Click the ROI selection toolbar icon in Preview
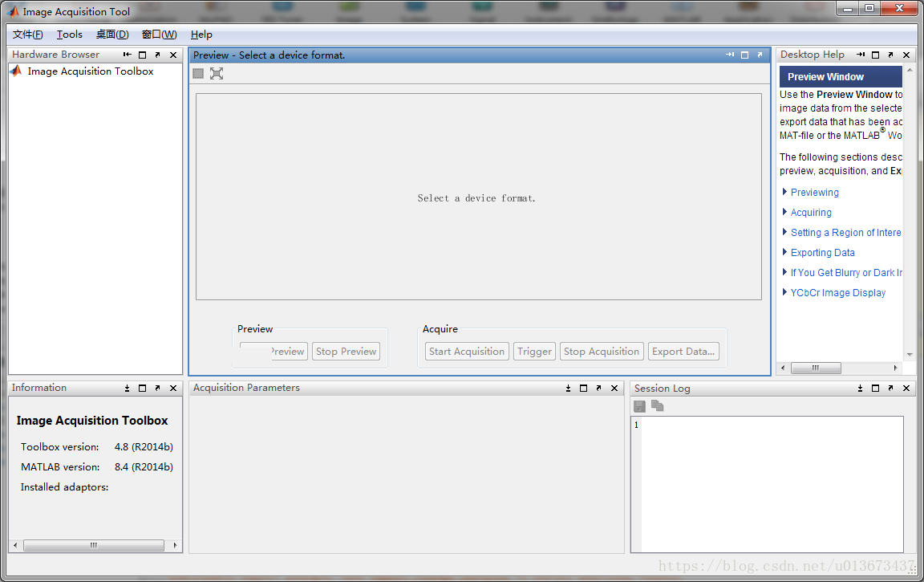This screenshot has width=924, height=582. click(198, 73)
